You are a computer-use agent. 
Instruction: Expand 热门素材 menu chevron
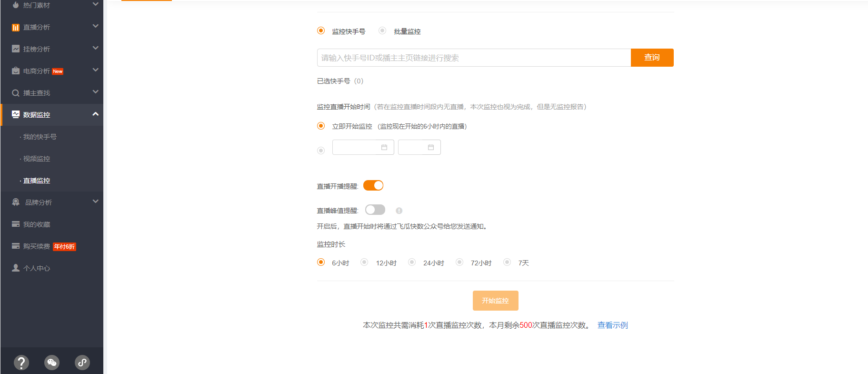95,4
